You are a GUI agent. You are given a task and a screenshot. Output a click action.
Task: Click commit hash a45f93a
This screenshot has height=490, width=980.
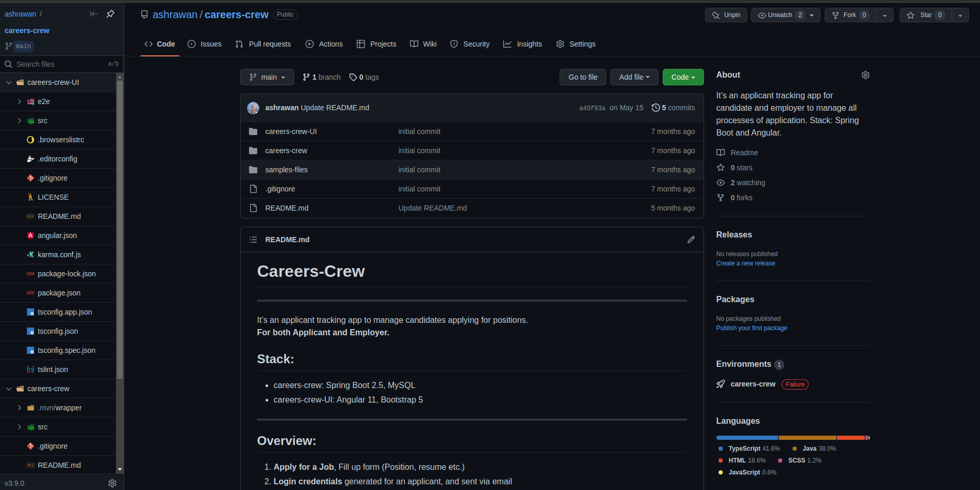click(x=592, y=108)
